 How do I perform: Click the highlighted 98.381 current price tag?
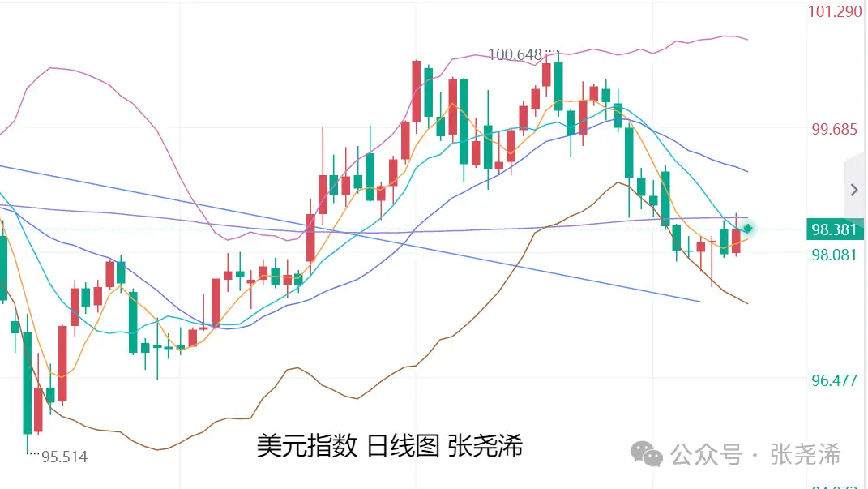[x=833, y=229]
